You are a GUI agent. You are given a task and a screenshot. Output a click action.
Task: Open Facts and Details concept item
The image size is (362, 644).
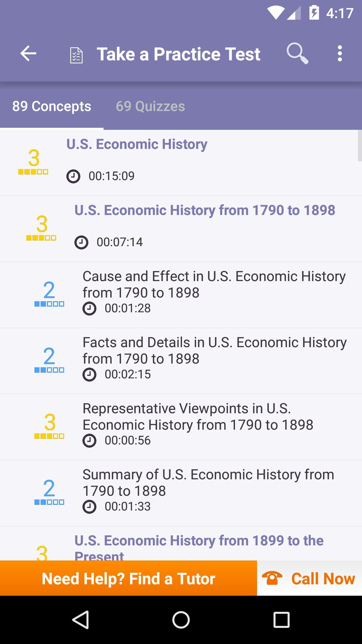[x=181, y=361]
